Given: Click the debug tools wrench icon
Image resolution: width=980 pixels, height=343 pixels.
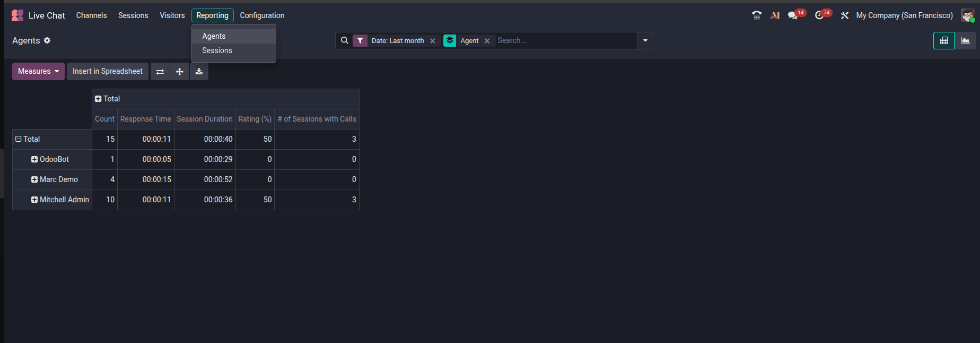Looking at the screenshot, I should pyautogui.click(x=845, y=15).
